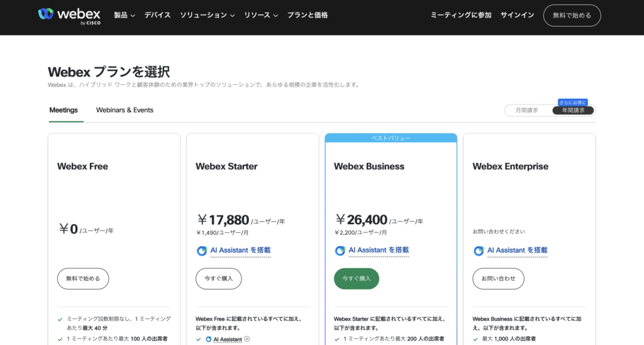
Task: Click the Webex by Cisco logo
Action: [x=69, y=16]
